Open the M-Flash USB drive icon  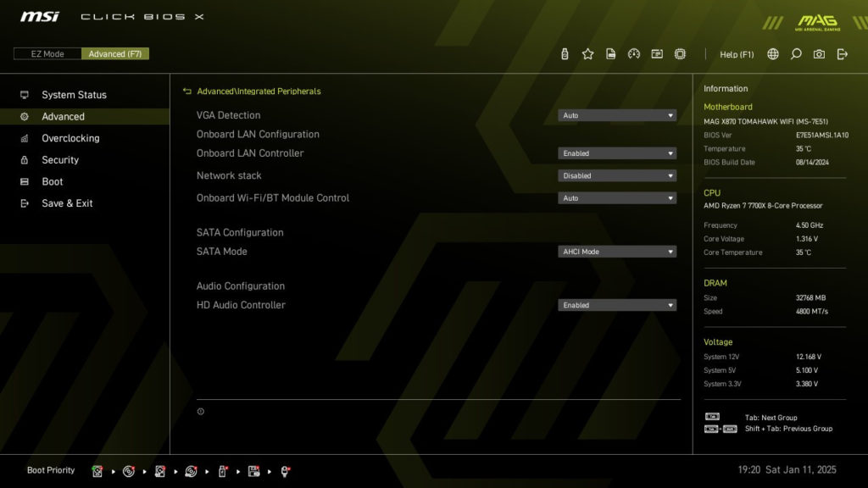565,53
